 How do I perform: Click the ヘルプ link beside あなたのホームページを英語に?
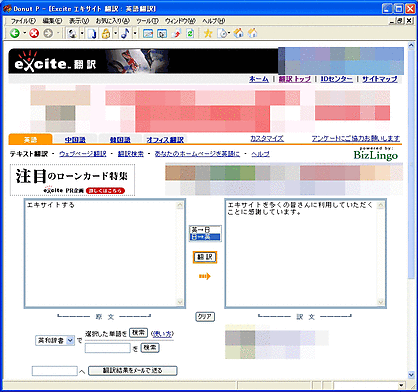(260, 154)
